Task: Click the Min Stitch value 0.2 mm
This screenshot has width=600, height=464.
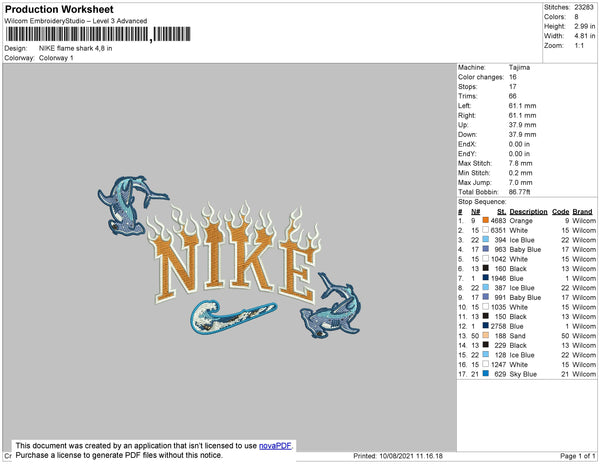Action: [x=520, y=173]
